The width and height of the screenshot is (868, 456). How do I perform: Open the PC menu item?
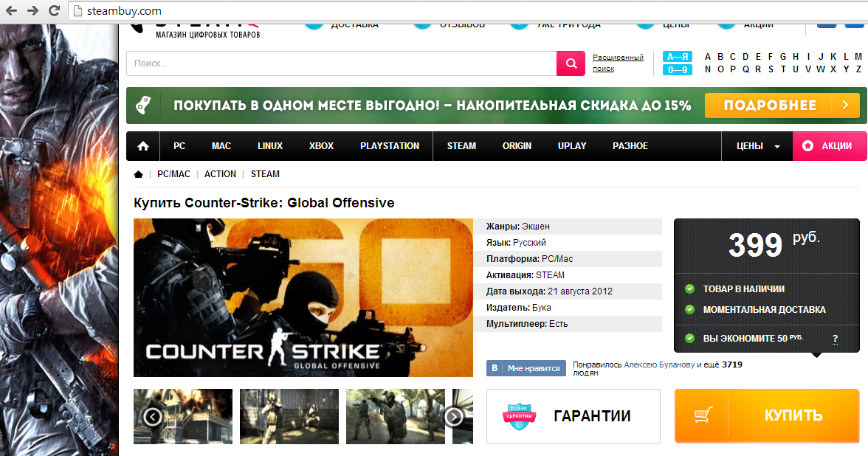(179, 146)
